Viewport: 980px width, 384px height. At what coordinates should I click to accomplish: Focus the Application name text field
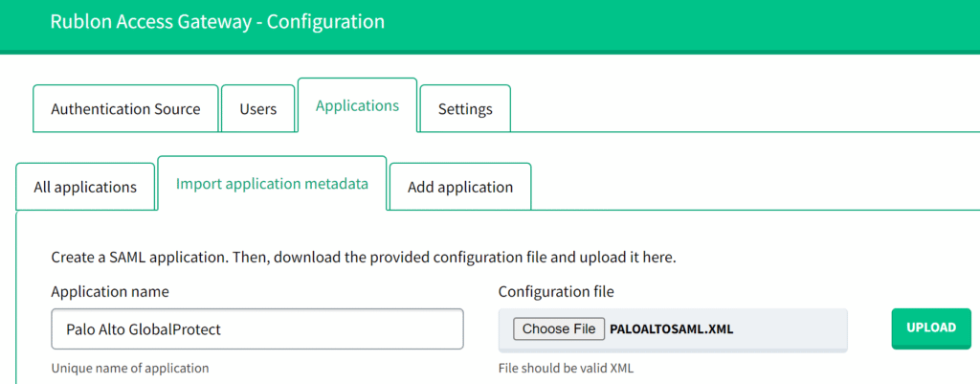256,328
